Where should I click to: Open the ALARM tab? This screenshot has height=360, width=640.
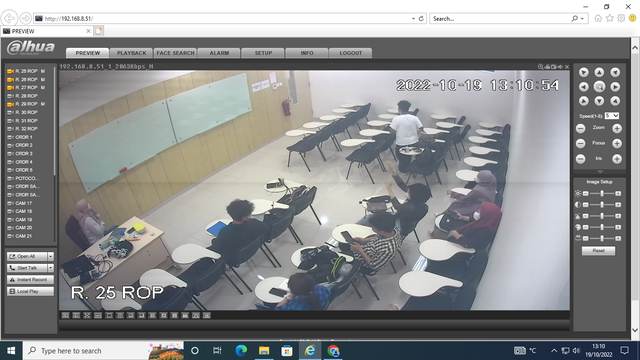219,53
